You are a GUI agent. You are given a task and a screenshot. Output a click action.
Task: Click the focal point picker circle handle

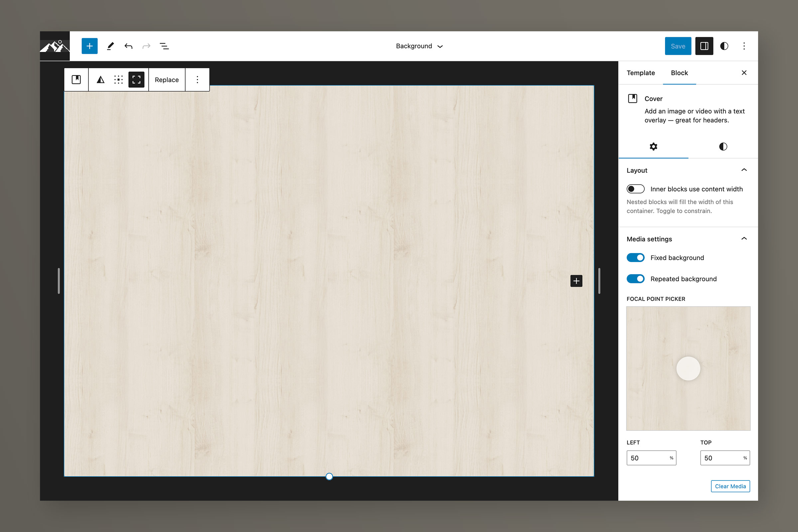tap(688, 368)
